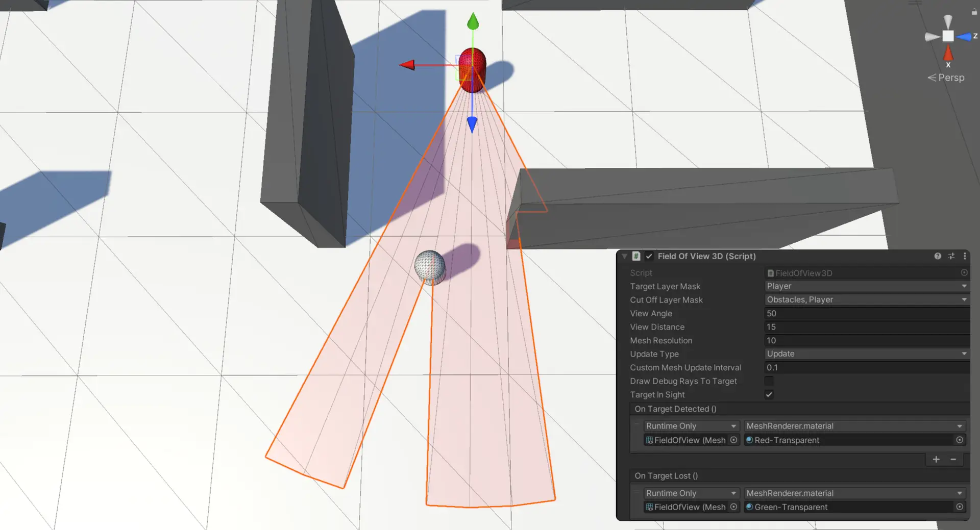Click the script component hash icon

[636, 256]
